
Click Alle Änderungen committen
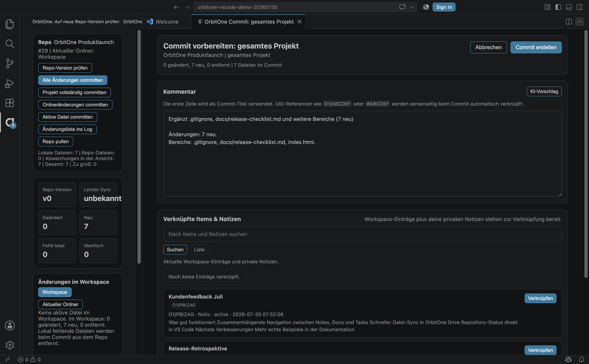pos(73,80)
